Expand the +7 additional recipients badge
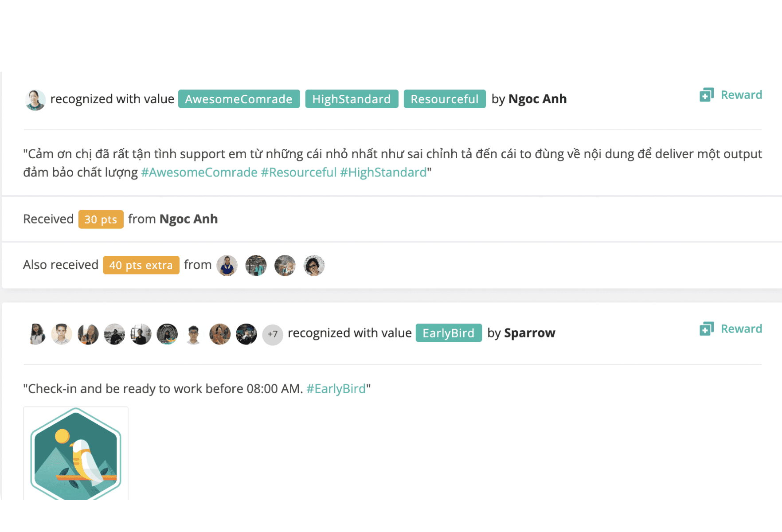The width and height of the screenshot is (782, 532). tap(273, 335)
